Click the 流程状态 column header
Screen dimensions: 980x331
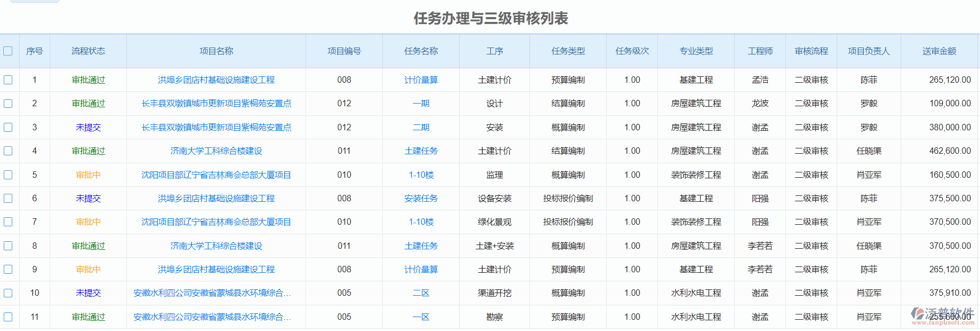click(x=89, y=51)
